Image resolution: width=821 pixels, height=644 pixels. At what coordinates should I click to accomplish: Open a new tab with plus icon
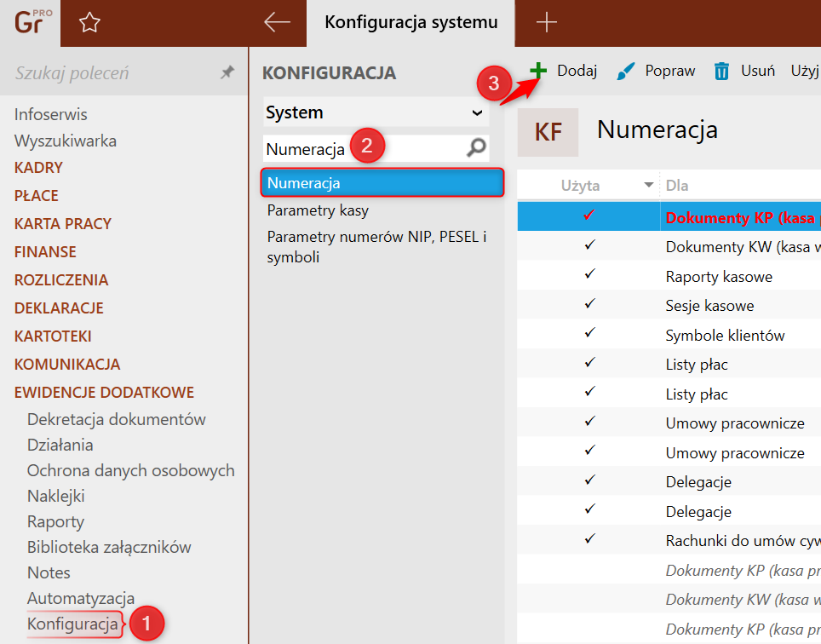point(546,23)
